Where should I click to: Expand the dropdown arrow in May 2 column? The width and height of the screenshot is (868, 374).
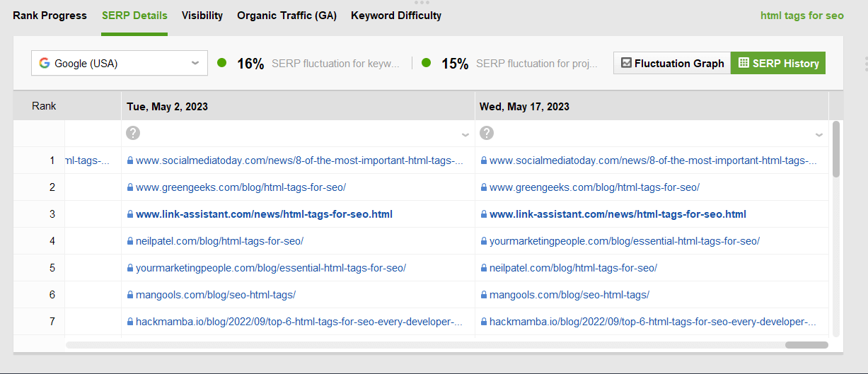tap(465, 134)
